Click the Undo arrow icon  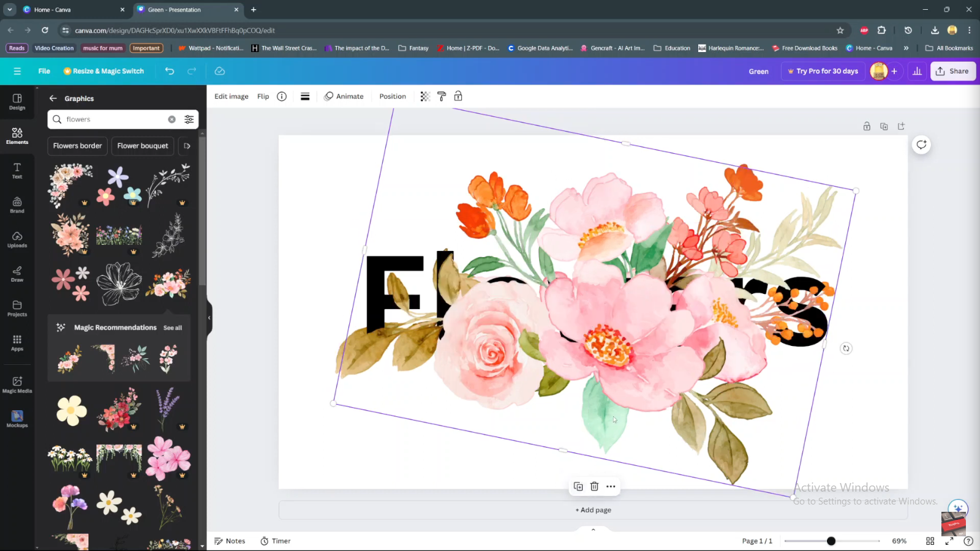(170, 71)
